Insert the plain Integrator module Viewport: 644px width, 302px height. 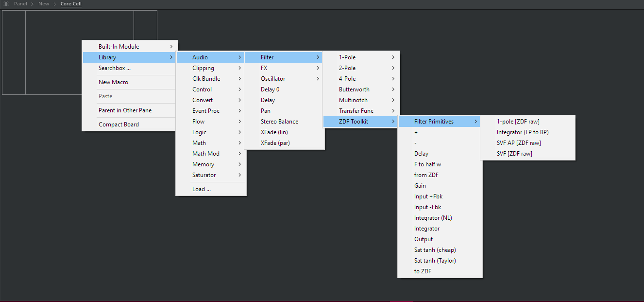click(440, 229)
